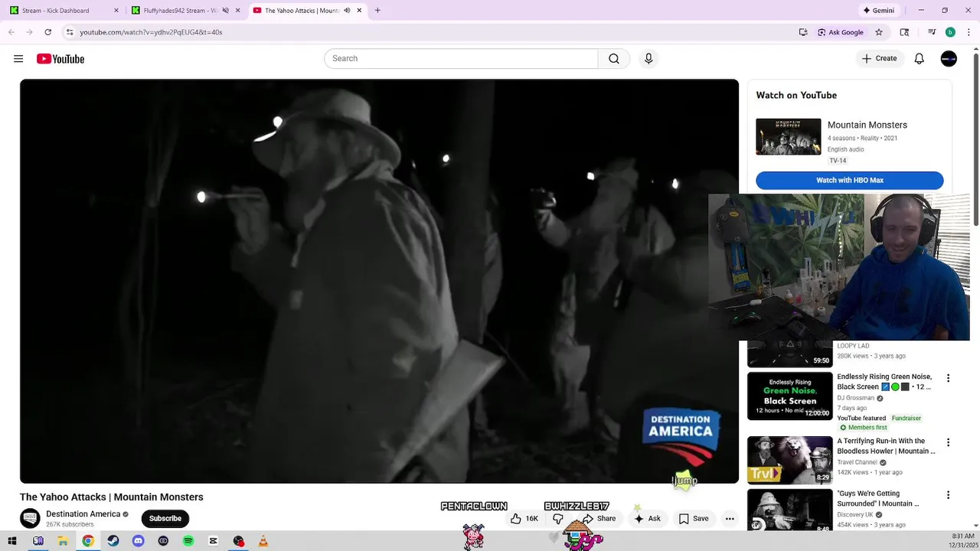This screenshot has height=551, width=980.
Task: Open Chrome three-dot menu
Action: [x=969, y=32]
